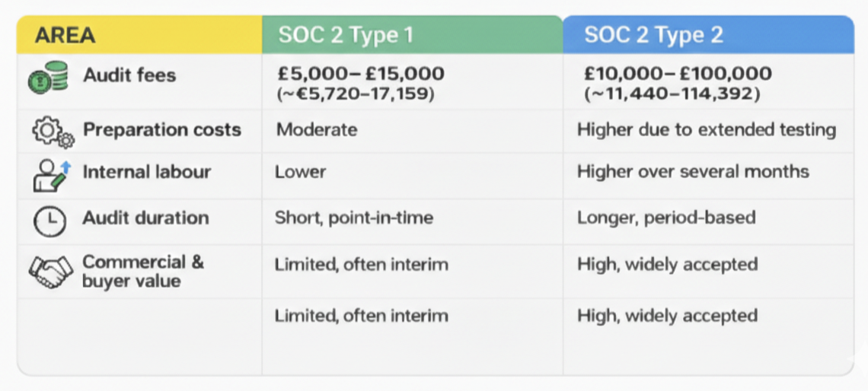This screenshot has height=391, width=868.
Task: Select the yellow AREA column header
Action: 64,35
